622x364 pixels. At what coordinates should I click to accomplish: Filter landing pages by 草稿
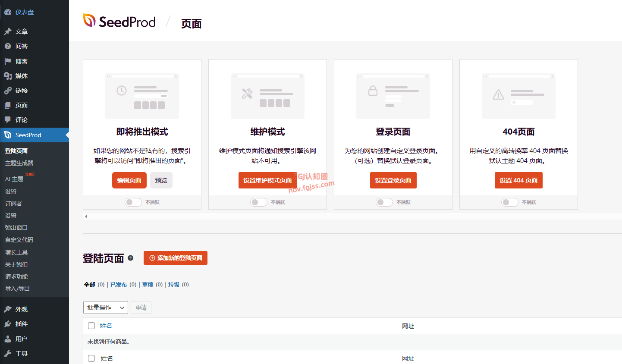148,285
